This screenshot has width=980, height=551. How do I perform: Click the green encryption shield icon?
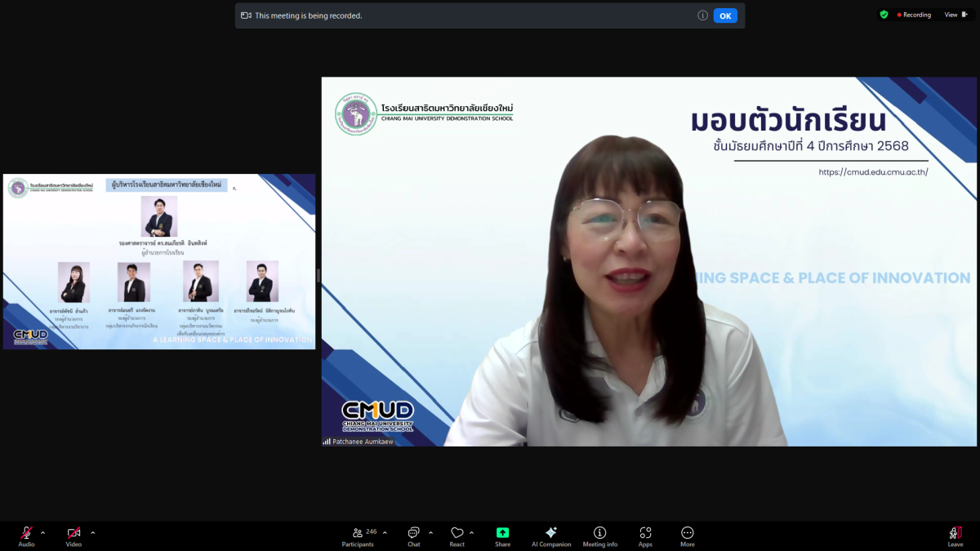pos(884,15)
